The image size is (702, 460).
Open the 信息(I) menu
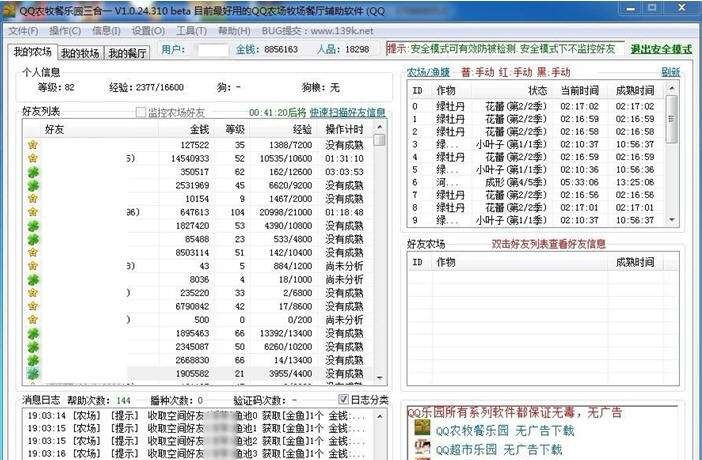pos(106,31)
